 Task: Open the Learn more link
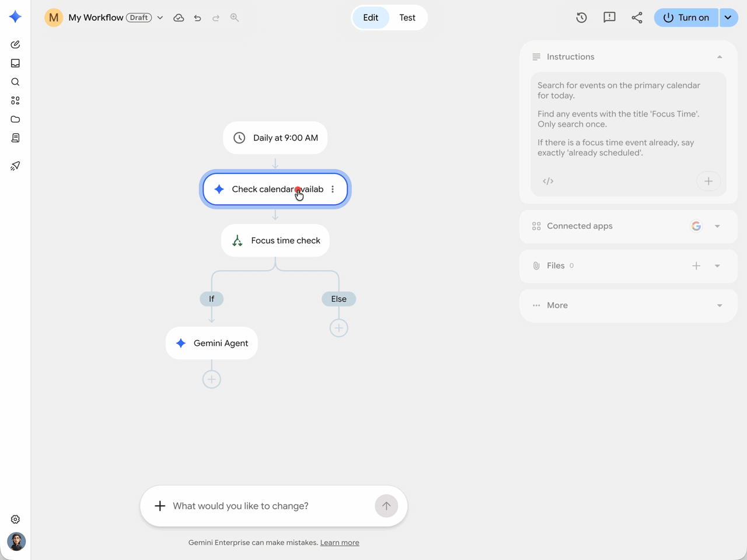tap(340, 542)
